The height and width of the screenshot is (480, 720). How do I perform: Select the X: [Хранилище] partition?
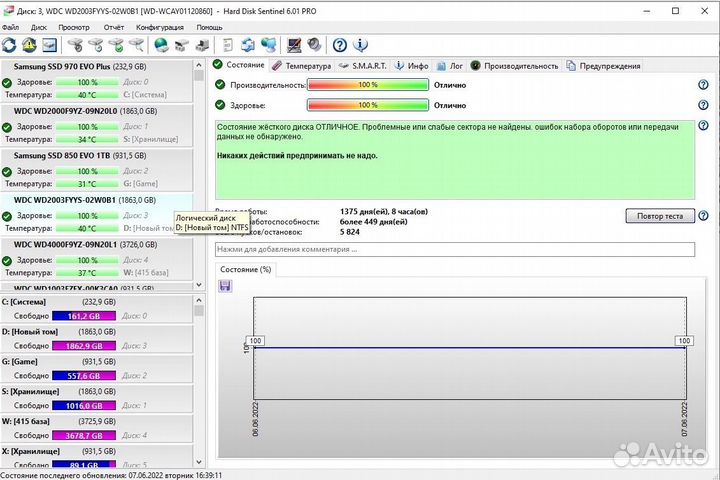pyautogui.click(x=96, y=457)
